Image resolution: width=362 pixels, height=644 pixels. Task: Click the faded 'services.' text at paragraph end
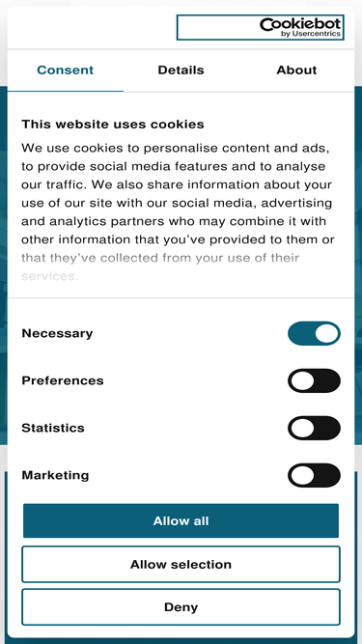tap(49, 276)
